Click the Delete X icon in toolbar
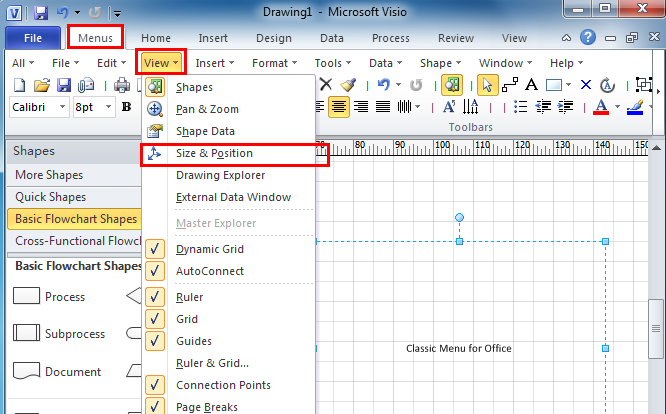666x414 pixels. point(326,84)
